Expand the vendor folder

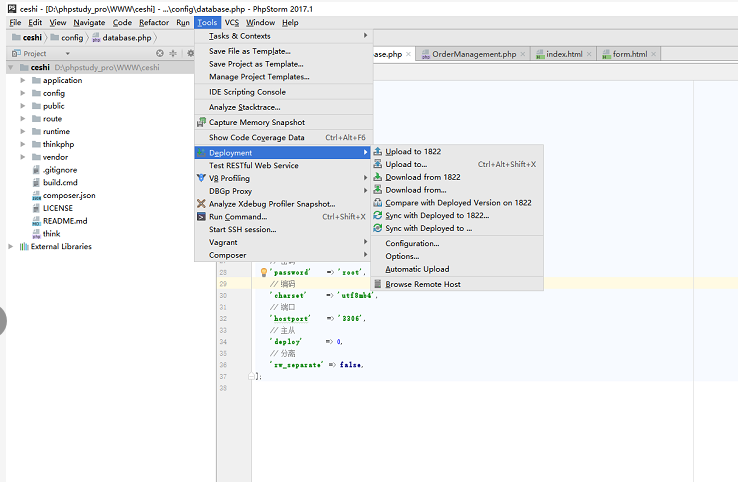pos(22,157)
